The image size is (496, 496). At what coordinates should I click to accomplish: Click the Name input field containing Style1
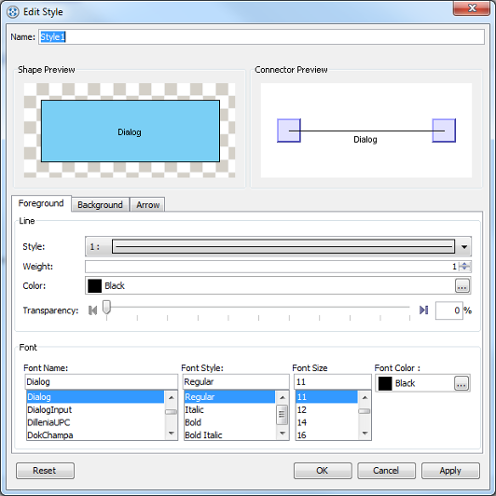(x=261, y=37)
